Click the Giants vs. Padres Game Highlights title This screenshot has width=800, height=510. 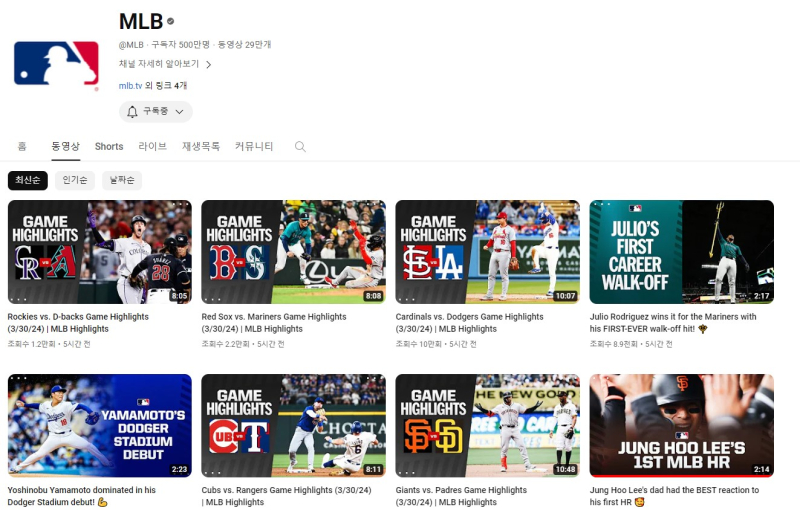pyautogui.click(x=461, y=496)
